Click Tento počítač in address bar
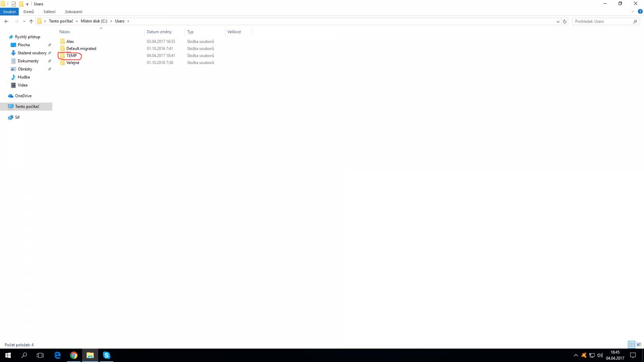Image resolution: width=644 pixels, height=362 pixels. 61,21
